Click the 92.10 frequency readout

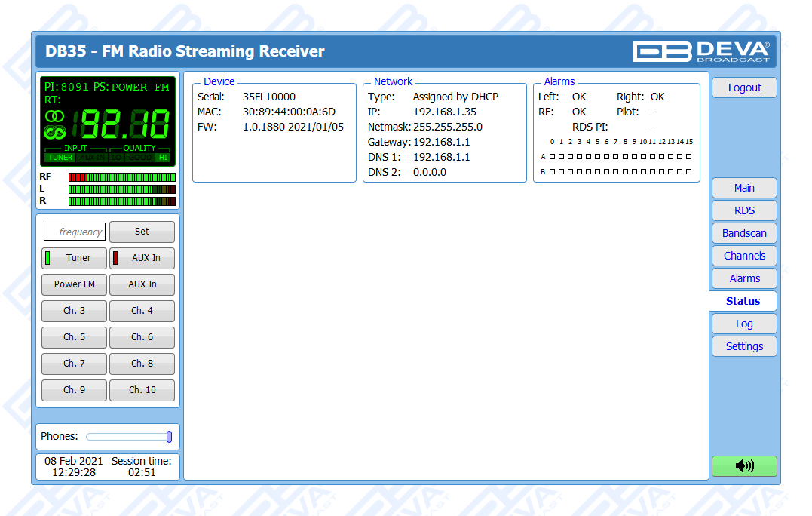125,124
